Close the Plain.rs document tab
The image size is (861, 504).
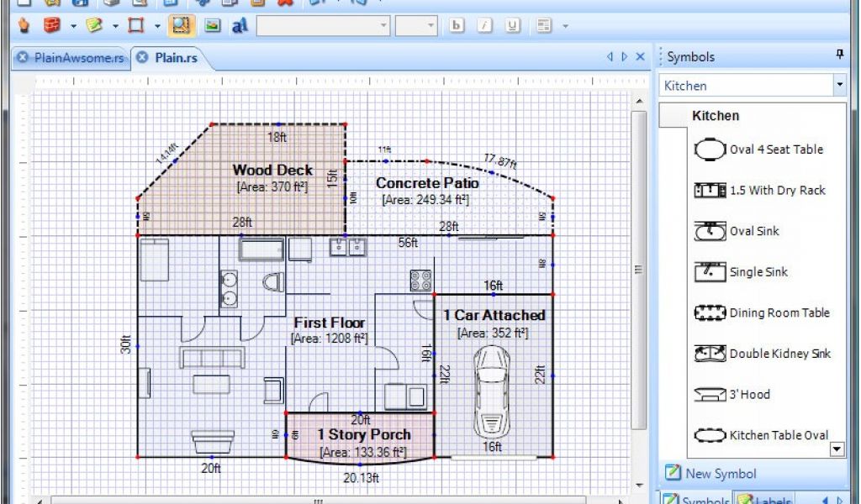(x=143, y=57)
